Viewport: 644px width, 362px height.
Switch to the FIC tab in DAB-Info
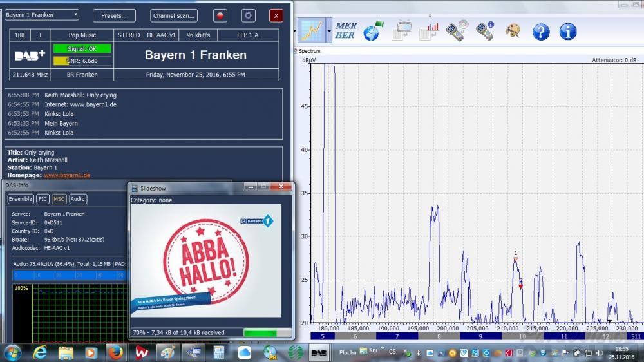click(43, 199)
